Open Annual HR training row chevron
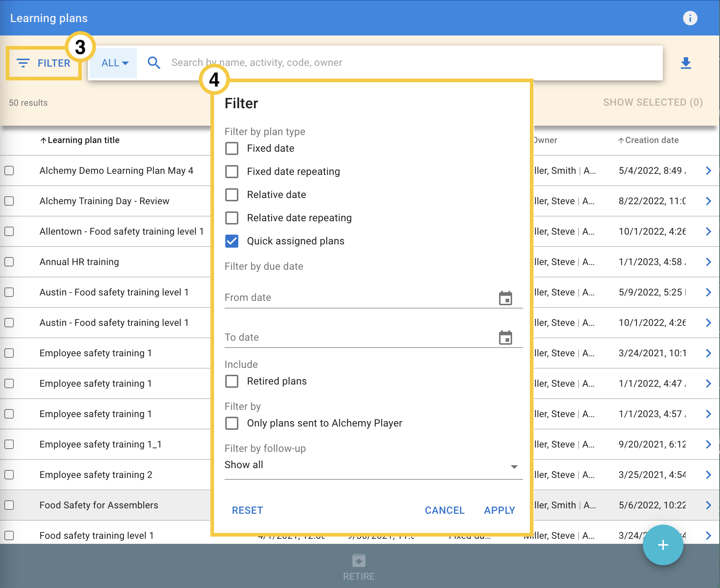The height and width of the screenshot is (588, 720). point(708,262)
